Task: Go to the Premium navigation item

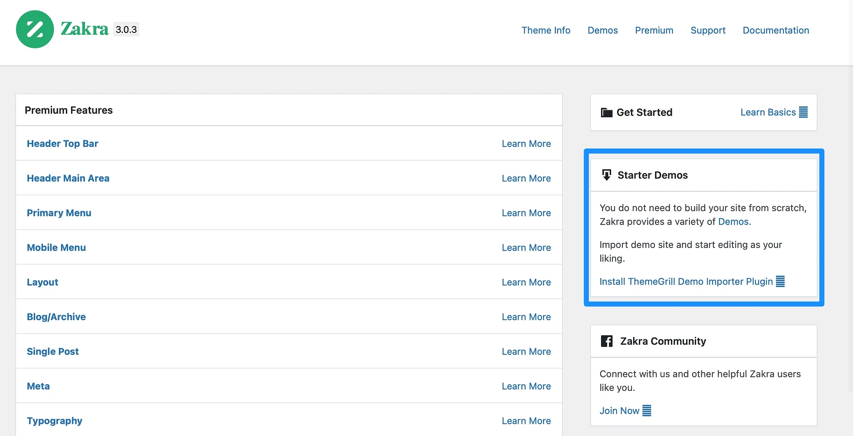Action: click(654, 30)
